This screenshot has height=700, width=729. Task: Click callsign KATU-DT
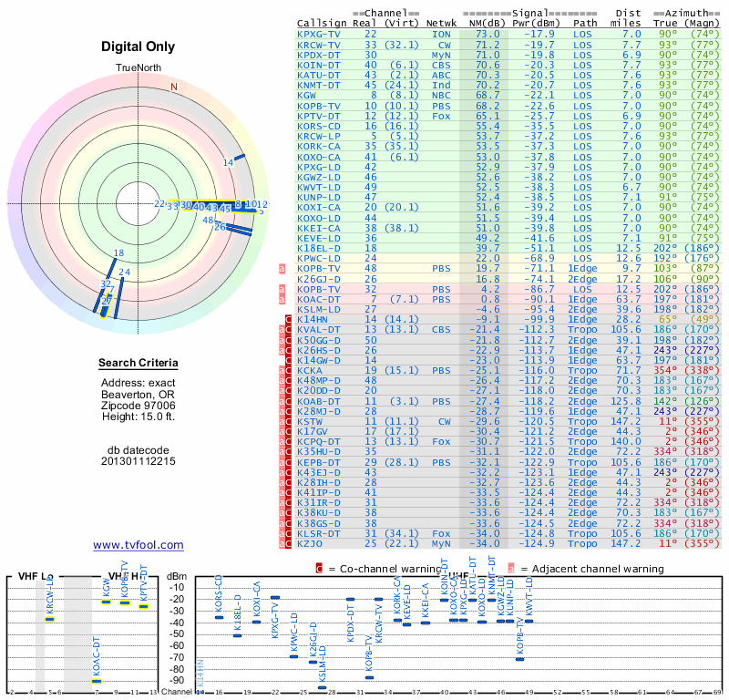click(x=319, y=76)
